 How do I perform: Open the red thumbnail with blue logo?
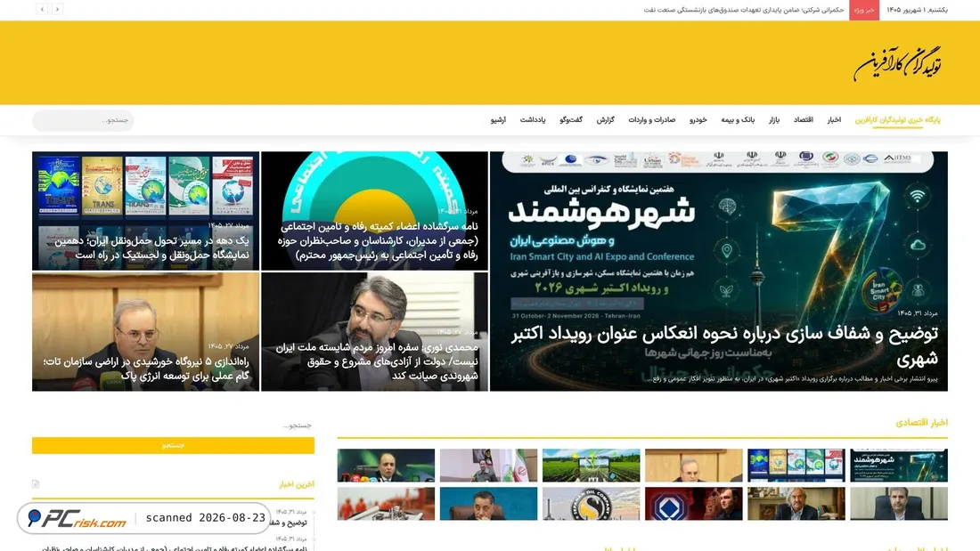coord(694,504)
